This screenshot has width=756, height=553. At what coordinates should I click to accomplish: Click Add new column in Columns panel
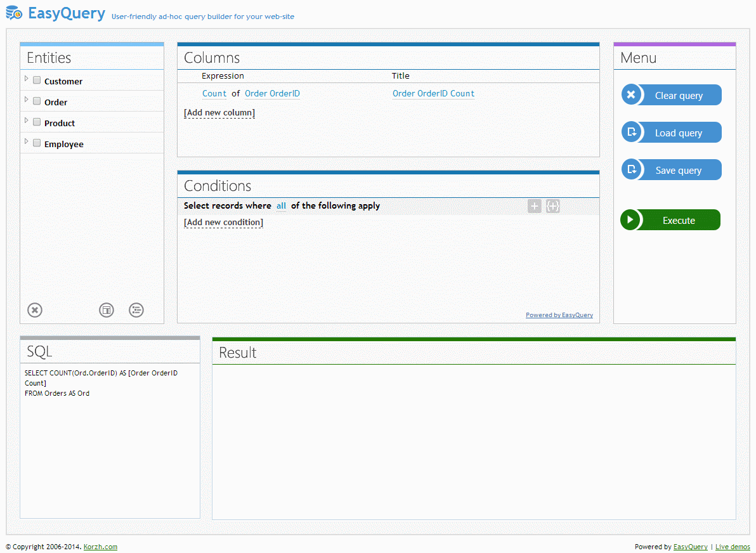[219, 112]
